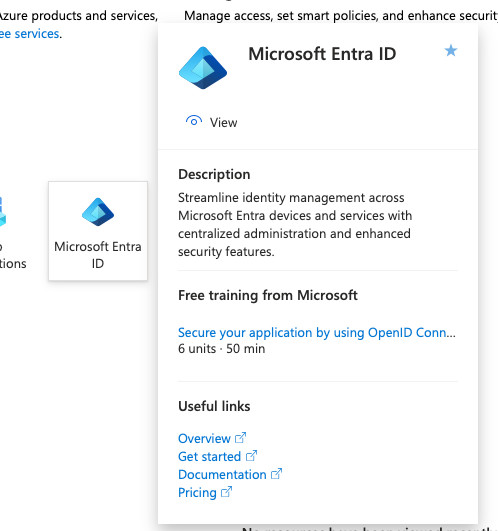
Task: Open the Pricing link
Action: (197, 492)
